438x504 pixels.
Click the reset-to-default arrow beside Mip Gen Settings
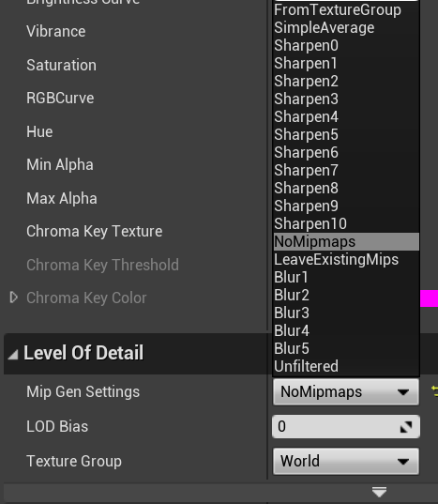point(435,391)
